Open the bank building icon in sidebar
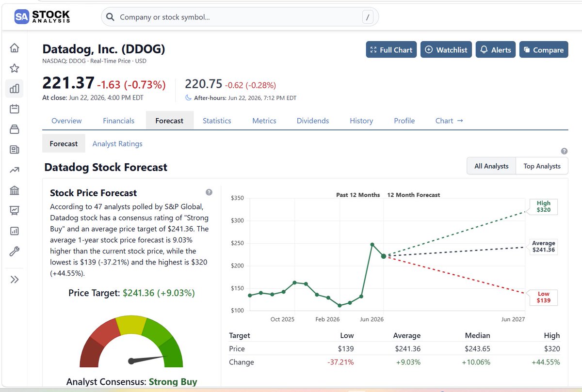The height and width of the screenshot is (392, 582). [15, 190]
